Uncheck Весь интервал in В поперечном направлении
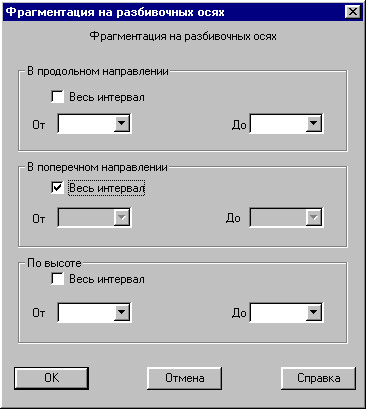Viewport: 366px width, 409px height. click(58, 188)
